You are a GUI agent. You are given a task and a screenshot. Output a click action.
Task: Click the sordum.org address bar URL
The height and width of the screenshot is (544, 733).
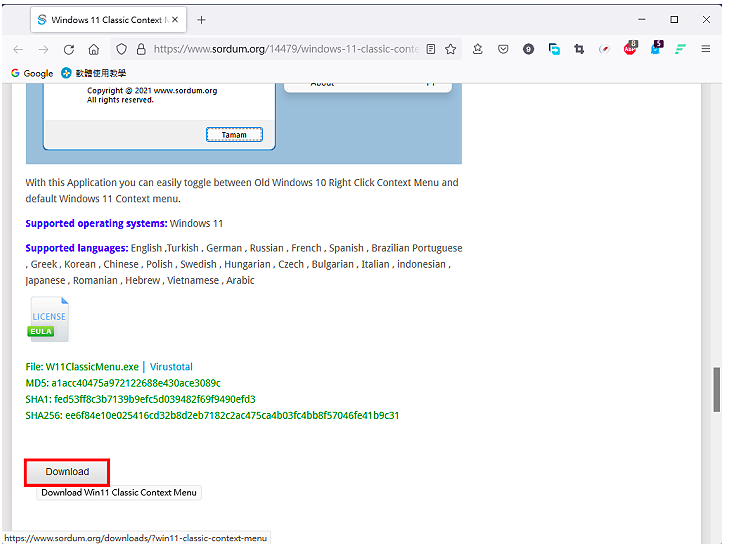286,49
